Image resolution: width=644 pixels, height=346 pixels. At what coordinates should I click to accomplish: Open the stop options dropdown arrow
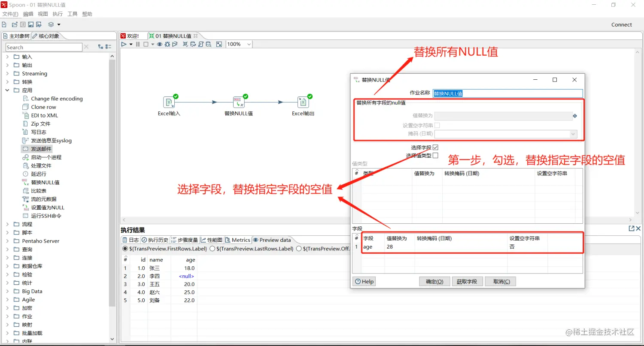click(x=153, y=44)
